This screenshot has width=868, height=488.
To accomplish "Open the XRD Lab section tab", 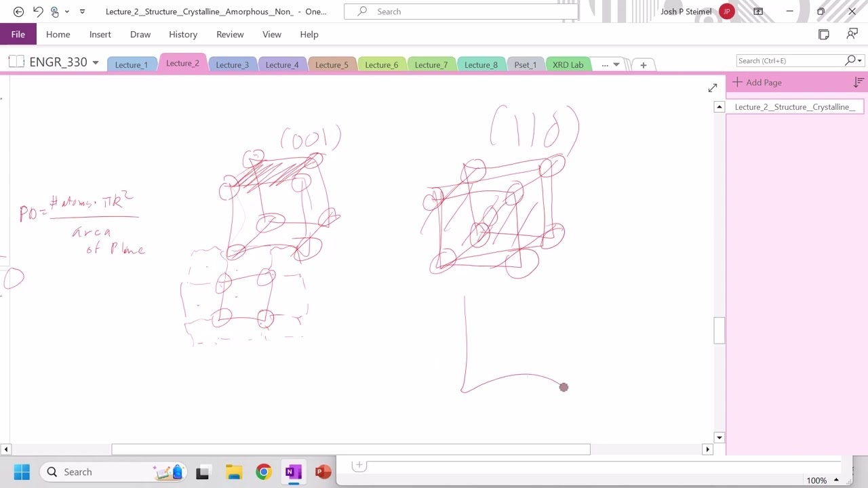I will 568,65.
